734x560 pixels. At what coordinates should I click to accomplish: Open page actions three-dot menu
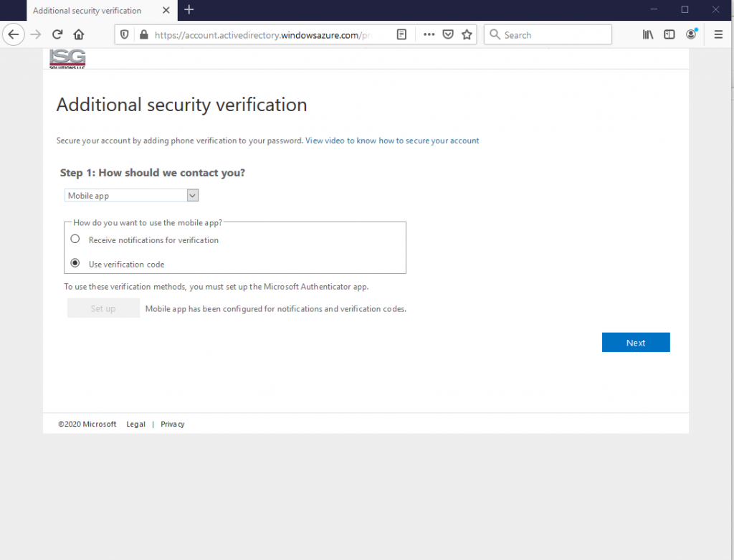pos(429,34)
